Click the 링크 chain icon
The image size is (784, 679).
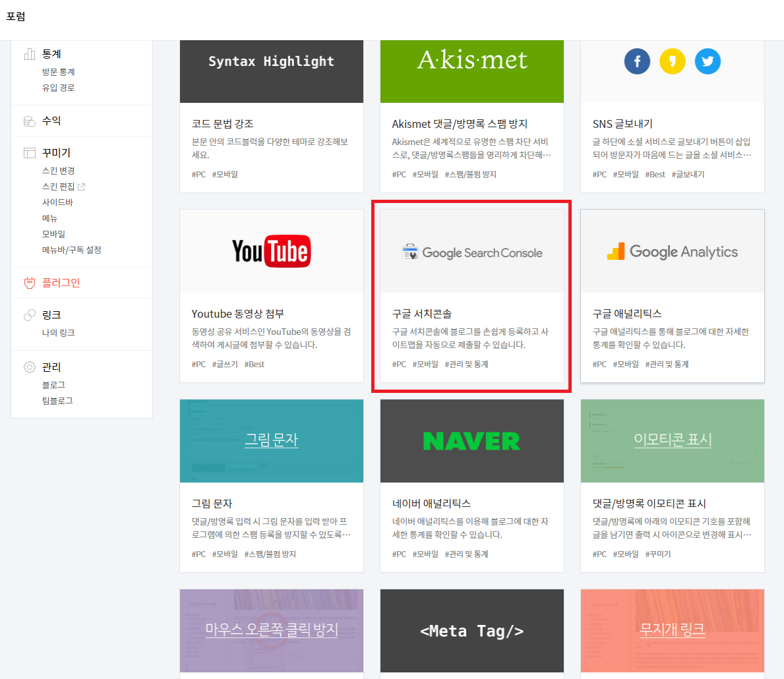[30, 315]
